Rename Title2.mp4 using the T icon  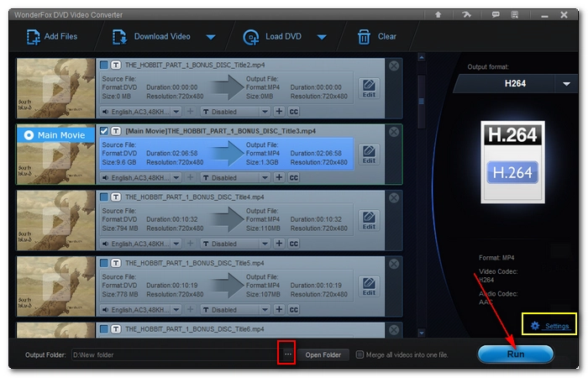116,65
